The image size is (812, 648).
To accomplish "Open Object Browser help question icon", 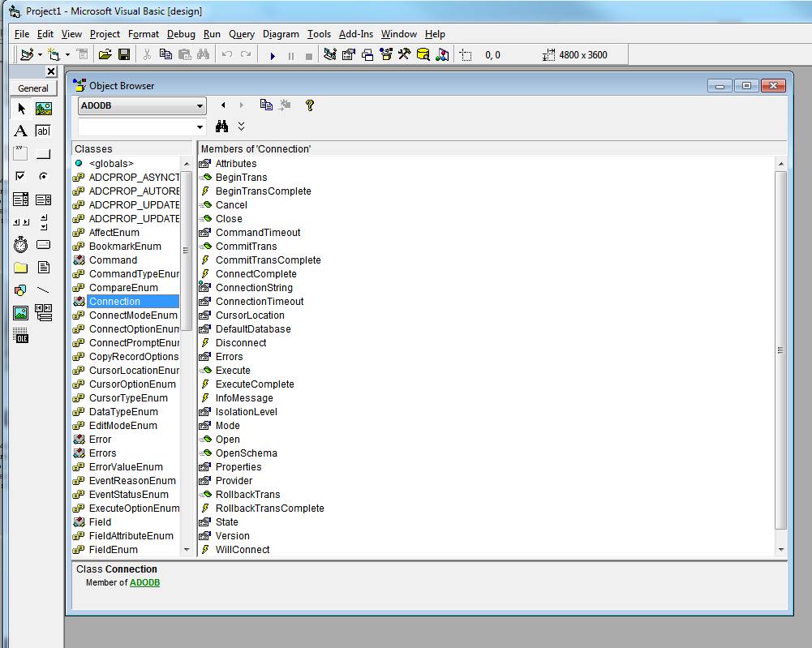I will (309, 105).
